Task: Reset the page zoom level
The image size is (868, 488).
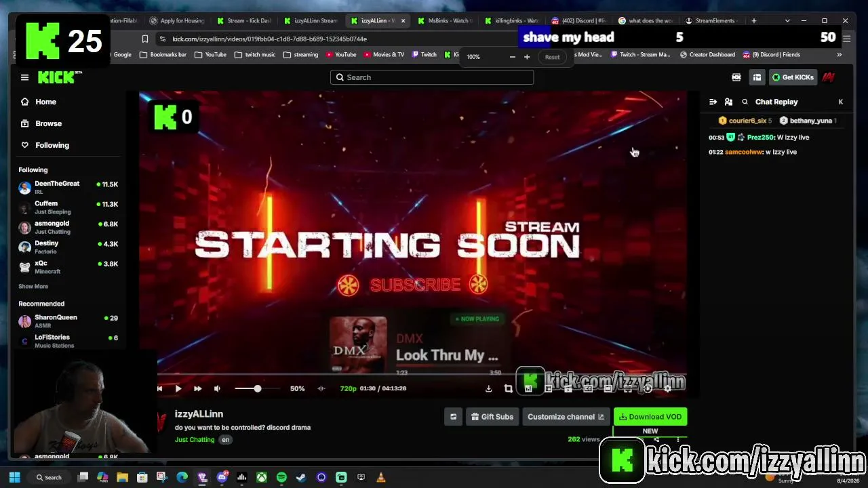Action: pyautogui.click(x=552, y=57)
